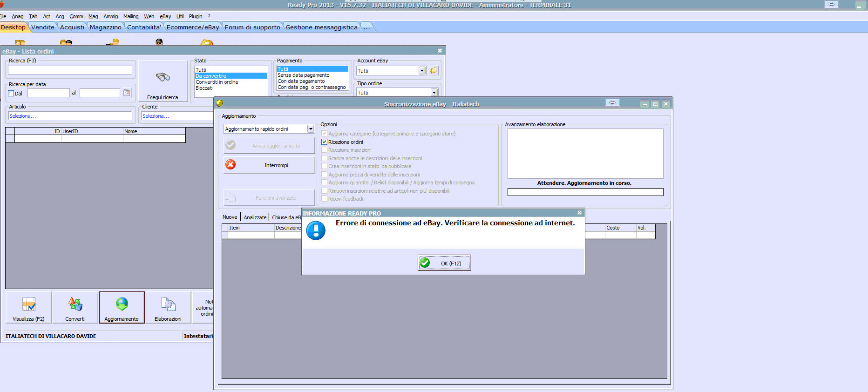Expand the Account eBay dropdown

(422, 71)
